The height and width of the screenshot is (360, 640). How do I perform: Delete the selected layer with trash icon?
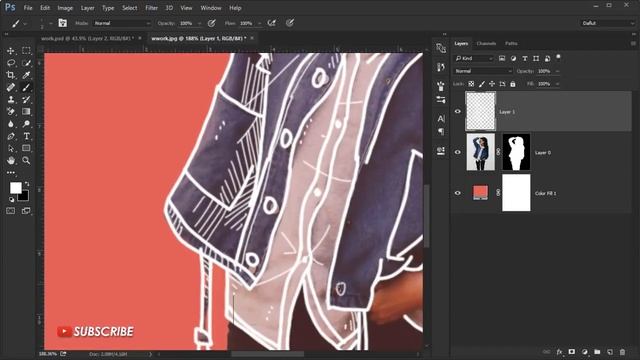point(622,352)
